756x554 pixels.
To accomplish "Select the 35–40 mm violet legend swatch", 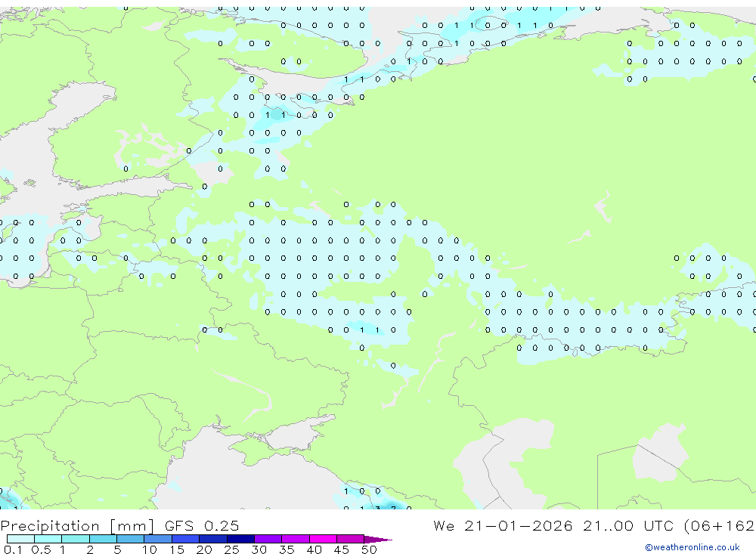I will coord(296,539).
